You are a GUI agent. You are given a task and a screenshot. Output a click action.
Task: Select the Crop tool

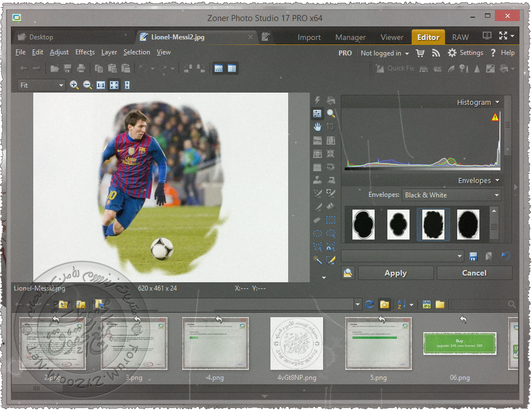tap(331, 127)
